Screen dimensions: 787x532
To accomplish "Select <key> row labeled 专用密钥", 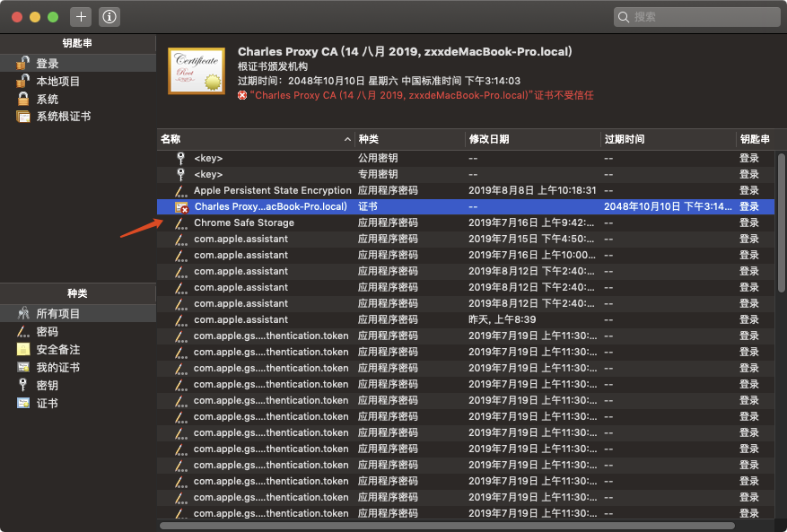I will pos(465,174).
